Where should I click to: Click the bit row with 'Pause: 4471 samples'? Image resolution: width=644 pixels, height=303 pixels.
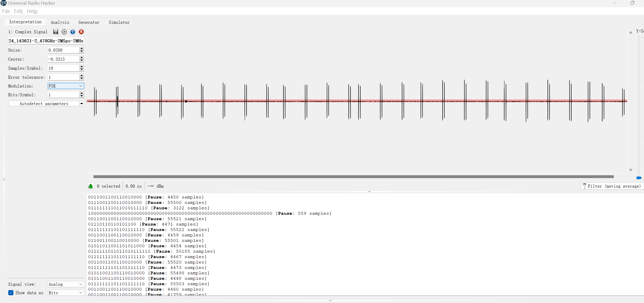click(143, 224)
